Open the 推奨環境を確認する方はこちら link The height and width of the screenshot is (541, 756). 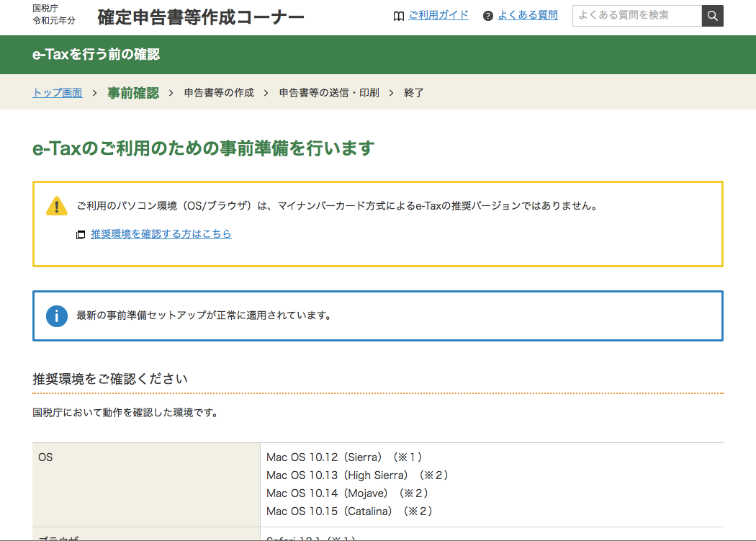pyautogui.click(x=161, y=234)
